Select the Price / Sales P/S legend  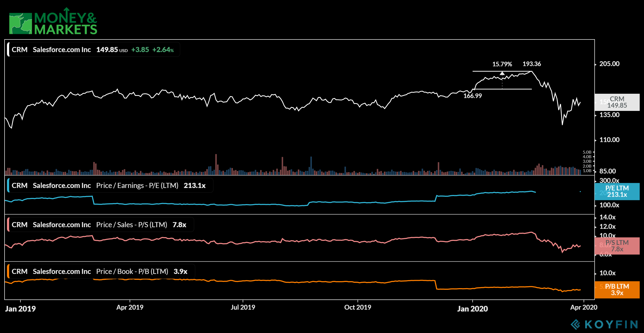100,225
